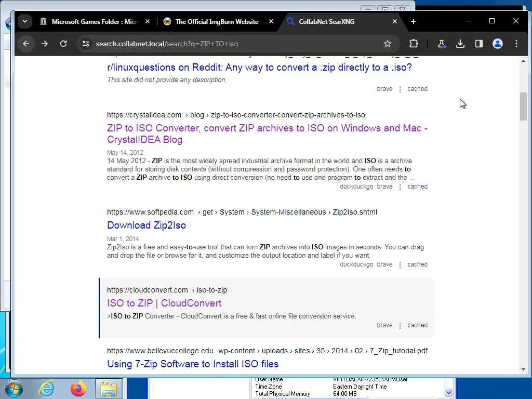Close the ImgBurn Website tab
This screenshot has width=532, height=399.
tap(271, 21)
